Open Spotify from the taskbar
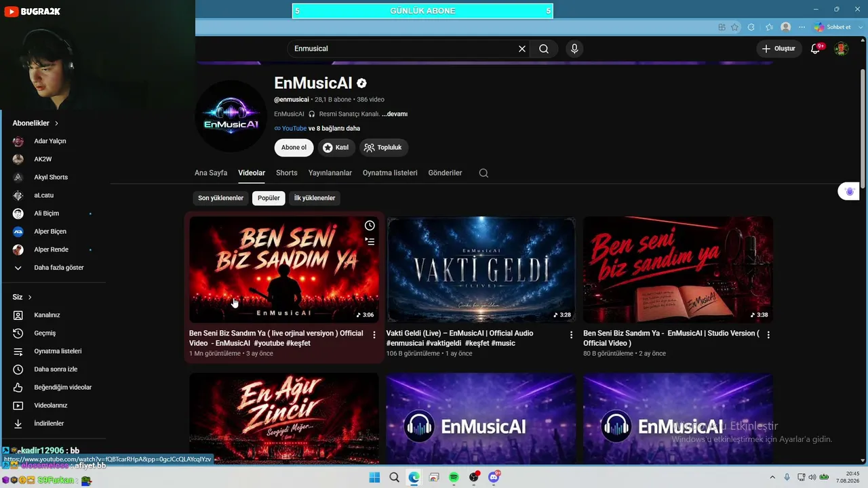The height and width of the screenshot is (488, 868). pos(454,478)
